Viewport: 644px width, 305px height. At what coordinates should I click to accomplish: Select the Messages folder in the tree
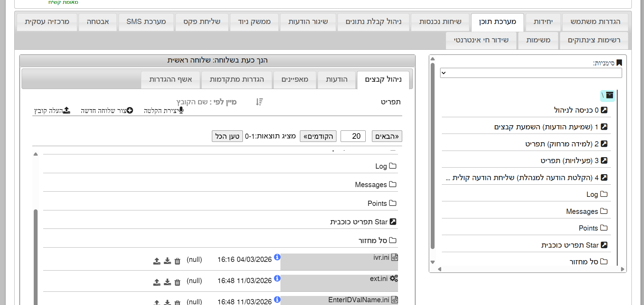587,211
